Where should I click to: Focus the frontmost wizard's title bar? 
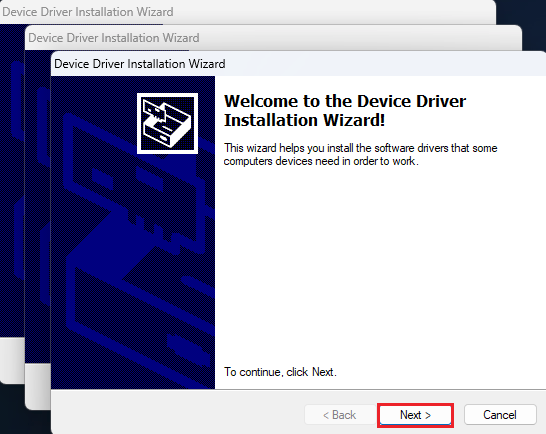298,64
